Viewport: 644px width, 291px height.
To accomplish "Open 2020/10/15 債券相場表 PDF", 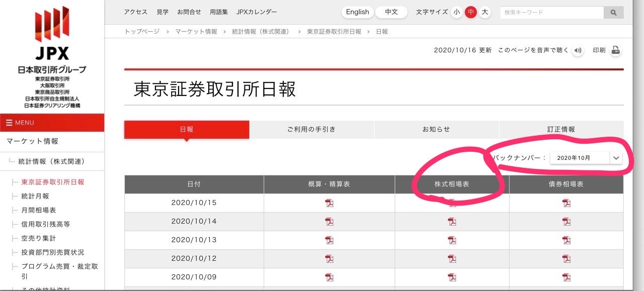I will 567,203.
